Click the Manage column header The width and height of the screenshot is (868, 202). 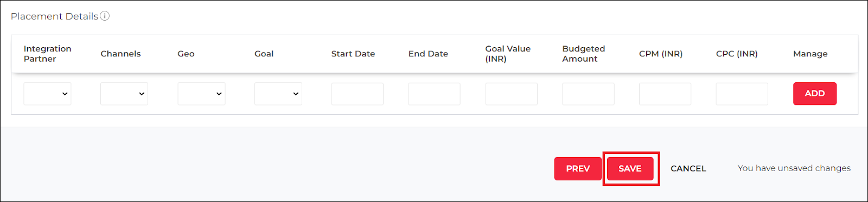coord(810,54)
